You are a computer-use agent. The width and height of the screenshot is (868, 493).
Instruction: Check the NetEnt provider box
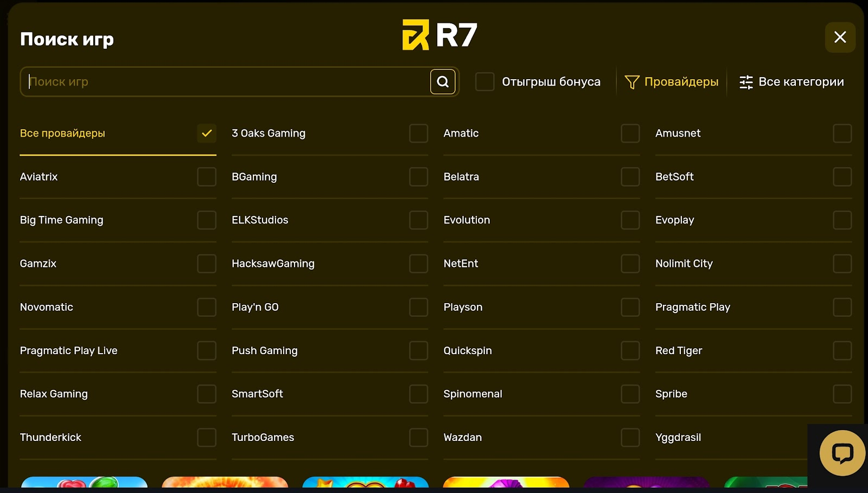coord(630,264)
